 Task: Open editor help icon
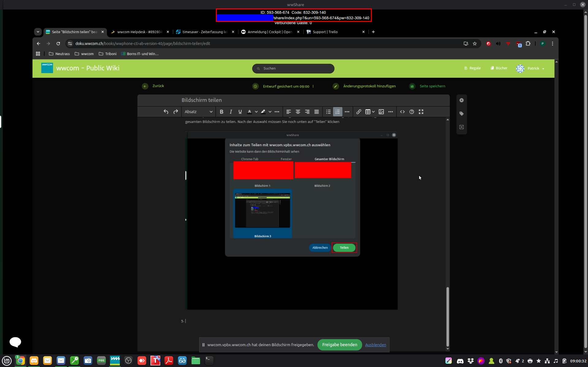click(412, 112)
